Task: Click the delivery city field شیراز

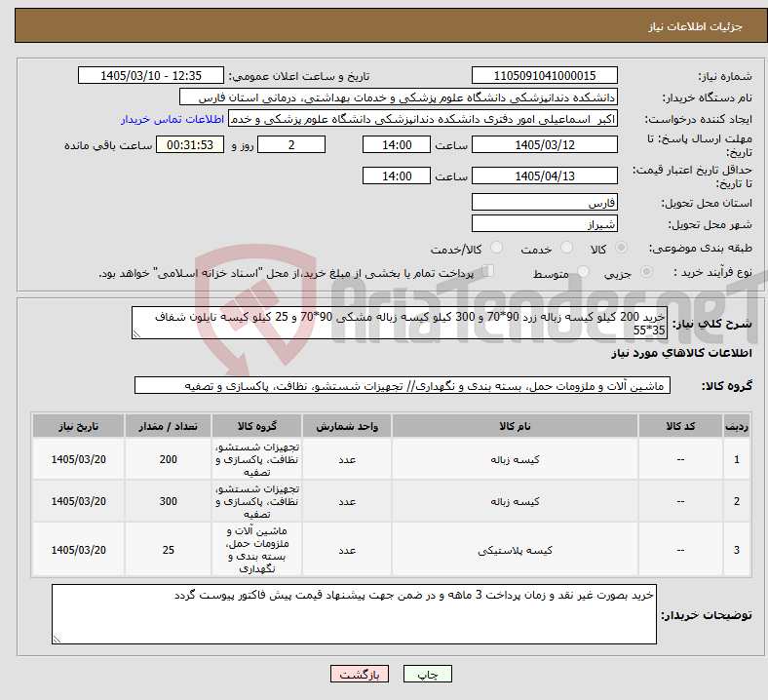Action: click(544, 224)
